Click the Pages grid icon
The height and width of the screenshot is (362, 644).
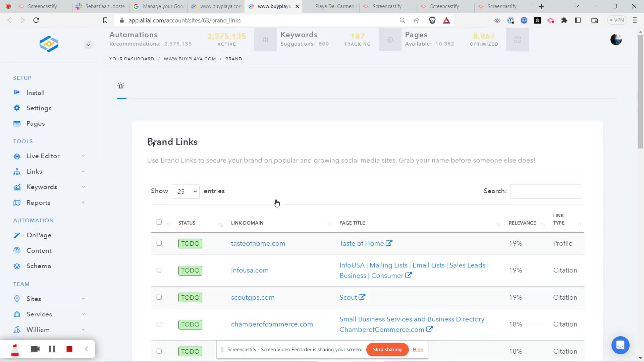[x=517, y=40]
